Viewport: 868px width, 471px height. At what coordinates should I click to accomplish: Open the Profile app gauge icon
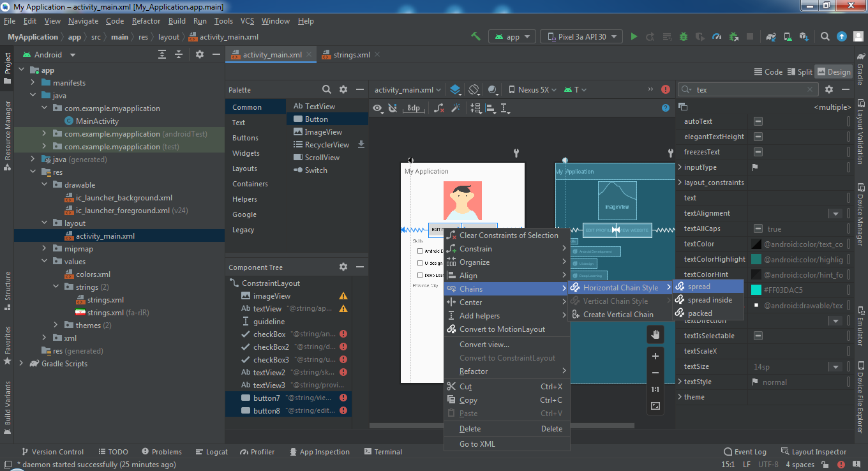(717, 36)
